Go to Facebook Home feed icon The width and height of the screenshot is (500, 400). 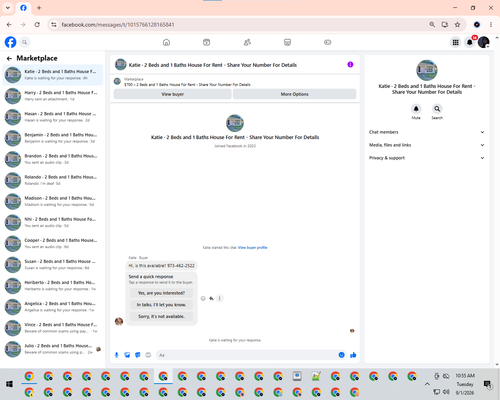click(166, 42)
